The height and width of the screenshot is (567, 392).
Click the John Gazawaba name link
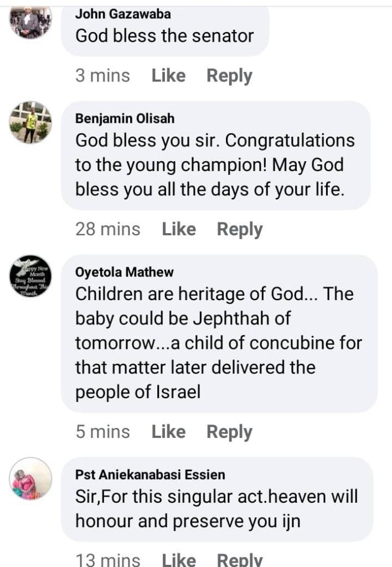(x=123, y=14)
